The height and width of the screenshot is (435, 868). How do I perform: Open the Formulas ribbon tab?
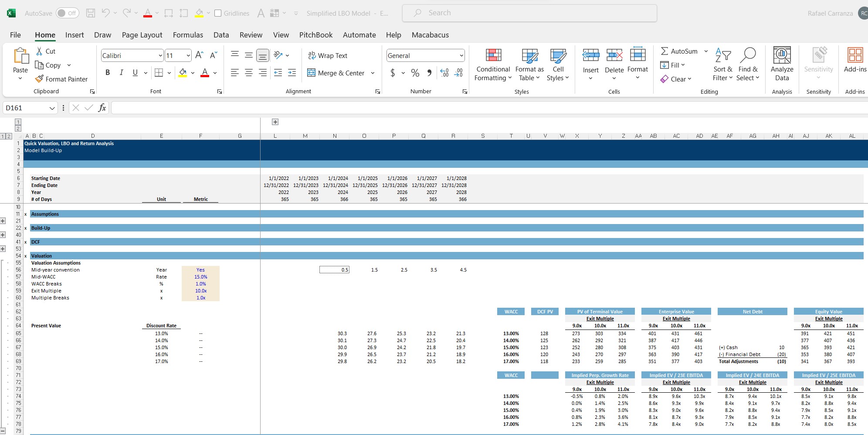[187, 35]
